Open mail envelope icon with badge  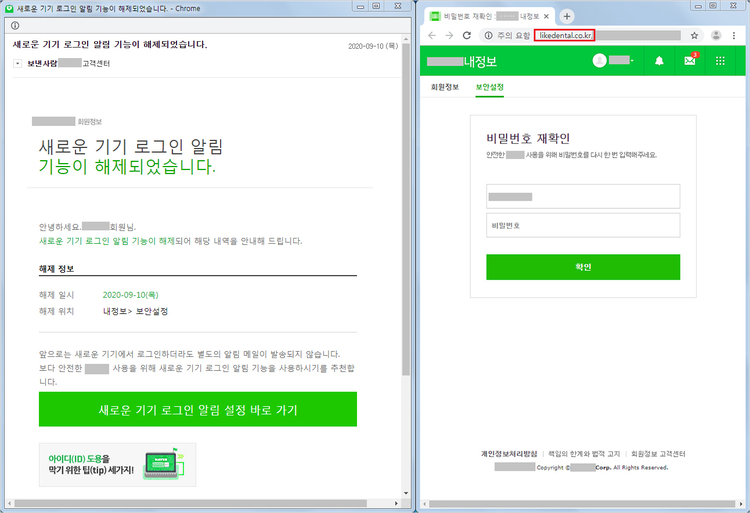689,61
